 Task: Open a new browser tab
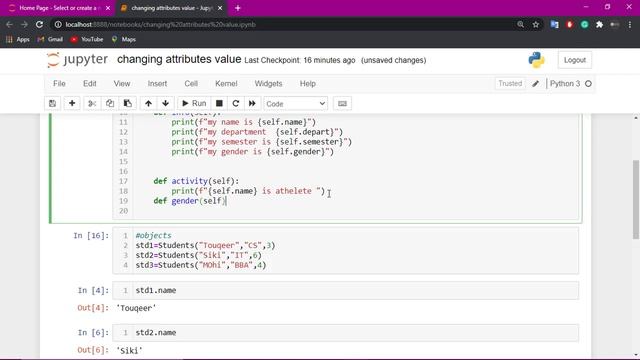(238, 8)
